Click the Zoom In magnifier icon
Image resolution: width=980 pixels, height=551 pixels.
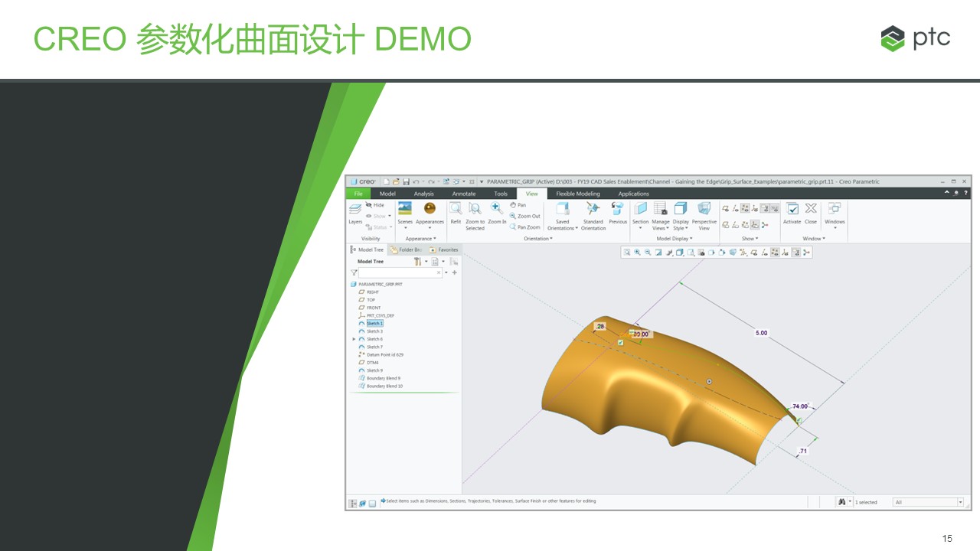tap(496, 208)
